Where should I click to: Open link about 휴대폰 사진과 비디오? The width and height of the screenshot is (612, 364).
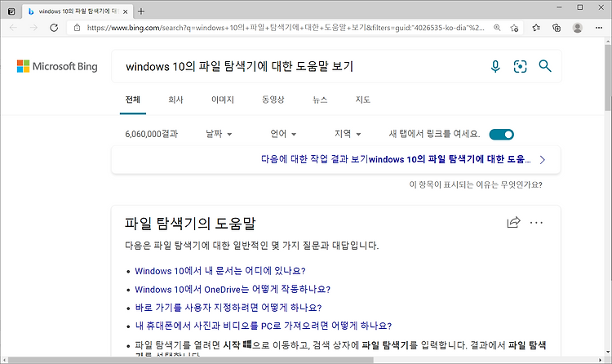pos(263,326)
